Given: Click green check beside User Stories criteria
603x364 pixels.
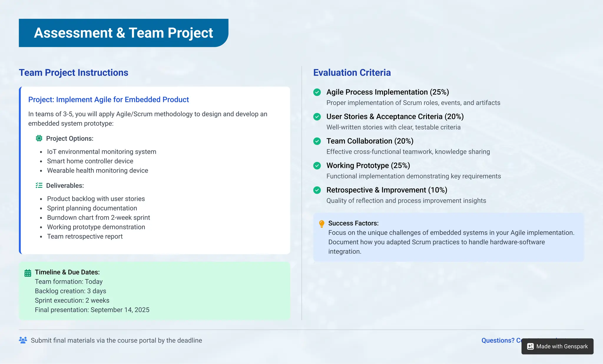Looking at the screenshot, I should pos(317,117).
